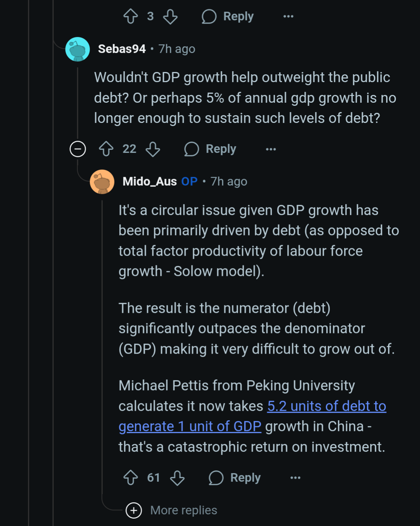
Task: Open the '5.2 units of debt to' link
Action: click(x=327, y=406)
